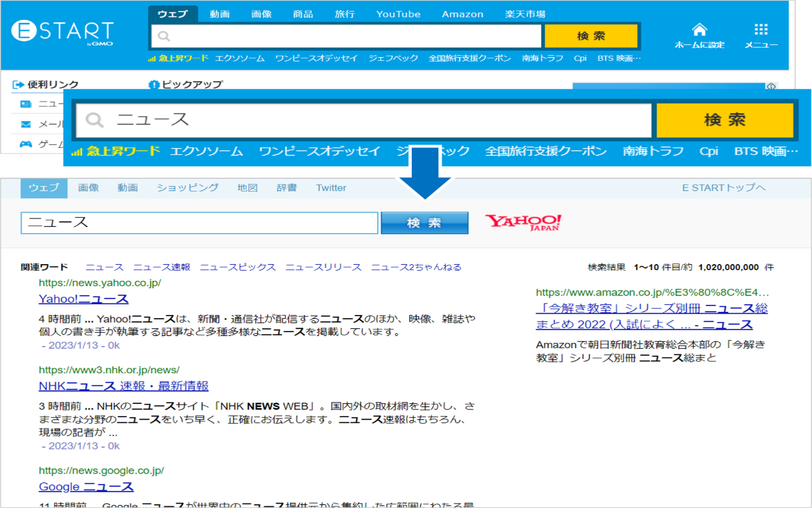Click the ピックアップ exclamation icon

[154, 84]
